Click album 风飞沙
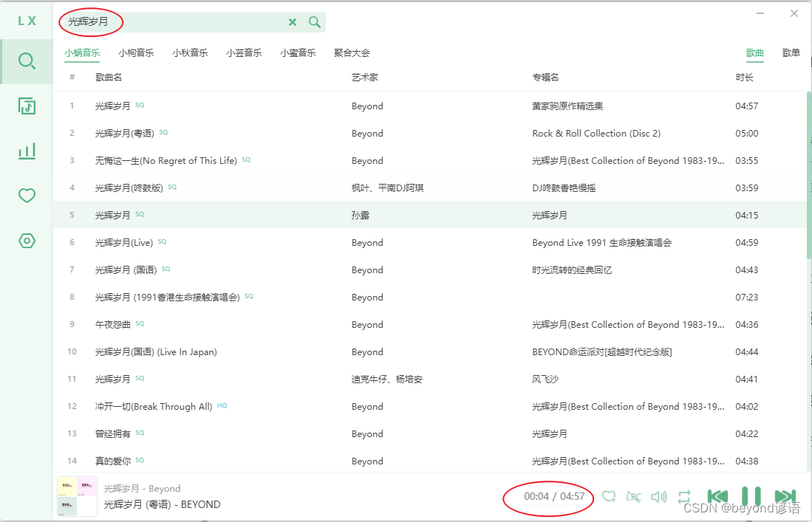812x522 pixels. pos(545,380)
